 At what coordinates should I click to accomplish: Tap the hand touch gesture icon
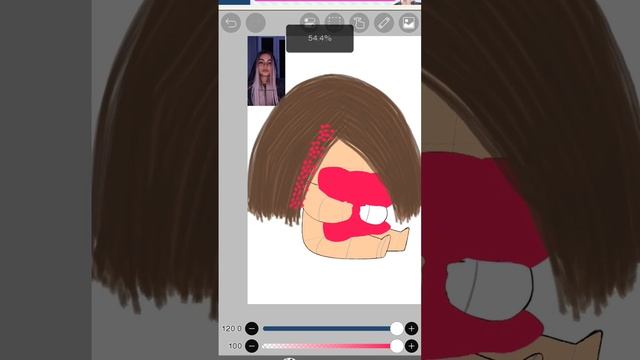click(360, 23)
